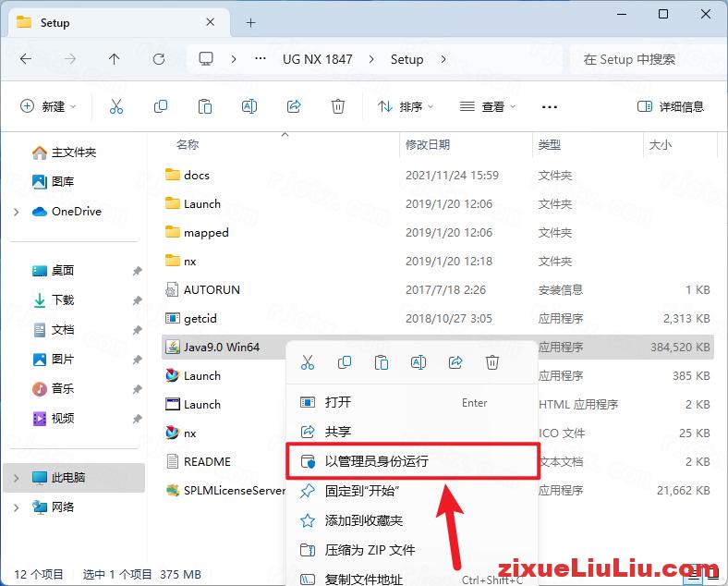The height and width of the screenshot is (586, 728).
Task: Open the 排序 (Sort) dropdown
Action: click(406, 107)
